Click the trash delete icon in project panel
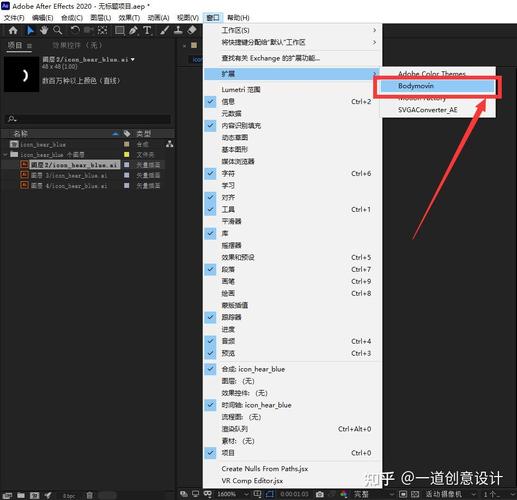This screenshot has width=517, height=500. click(x=89, y=495)
